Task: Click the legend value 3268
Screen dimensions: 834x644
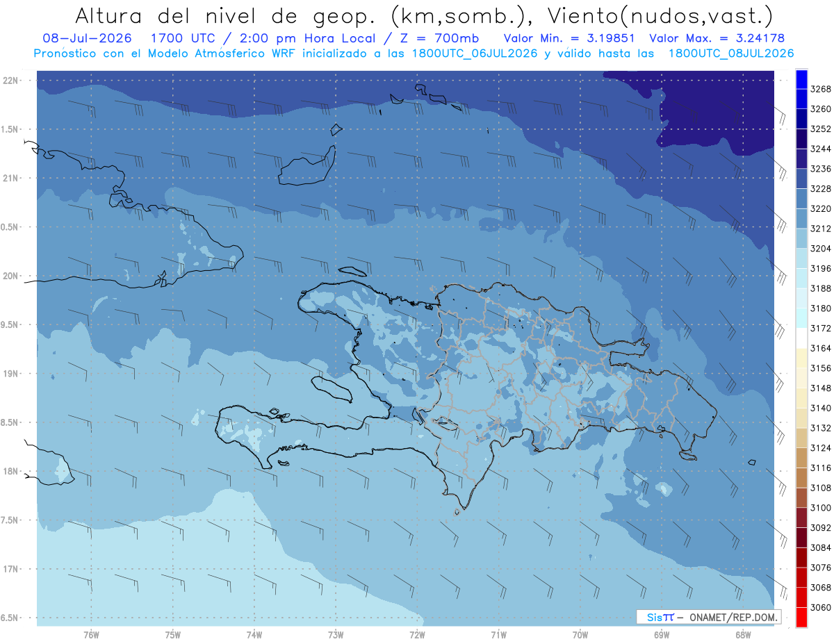Action: tap(821, 89)
